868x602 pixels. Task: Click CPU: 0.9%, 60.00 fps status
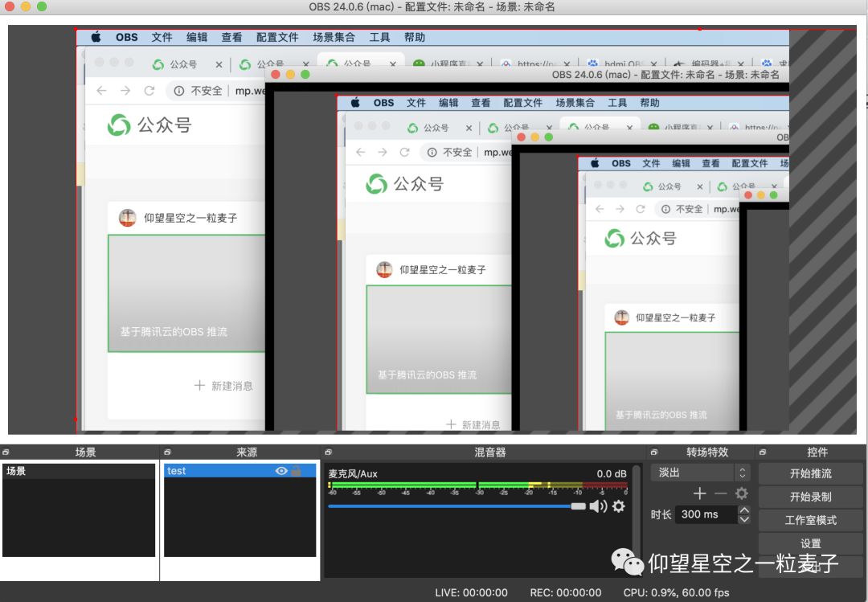[x=676, y=592]
